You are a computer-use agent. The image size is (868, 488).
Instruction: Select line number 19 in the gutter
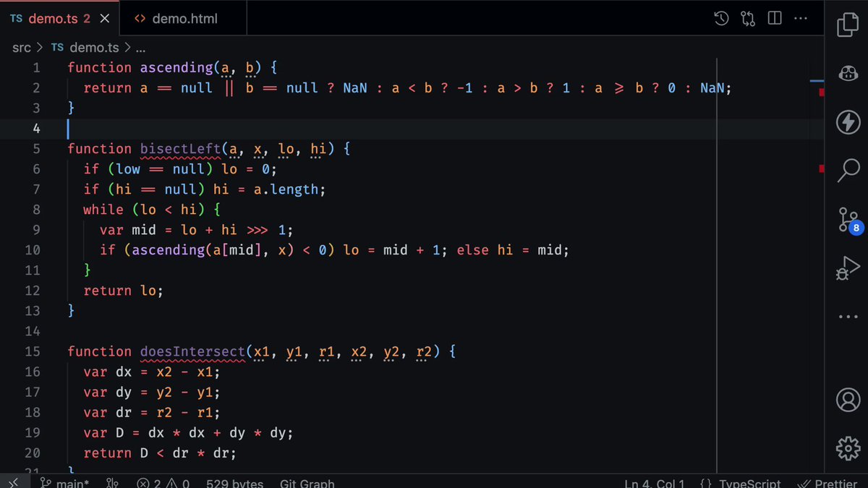[x=33, y=432]
